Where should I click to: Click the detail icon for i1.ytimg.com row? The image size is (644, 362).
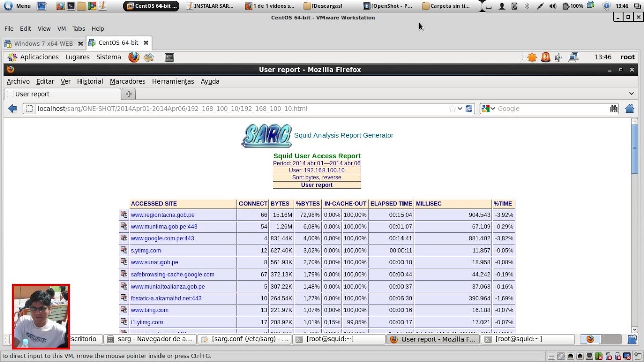coord(124,322)
